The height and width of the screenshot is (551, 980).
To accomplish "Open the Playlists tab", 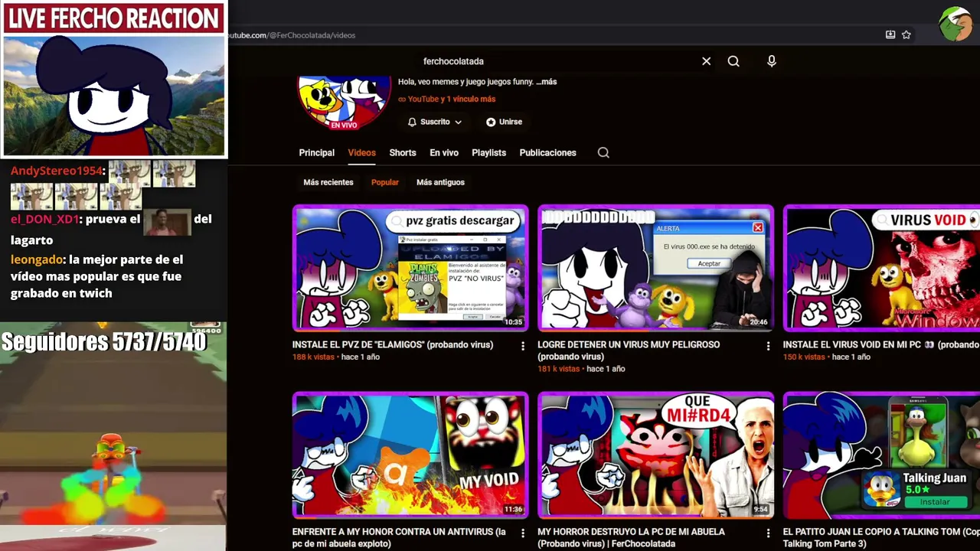I will [x=488, y=152].
